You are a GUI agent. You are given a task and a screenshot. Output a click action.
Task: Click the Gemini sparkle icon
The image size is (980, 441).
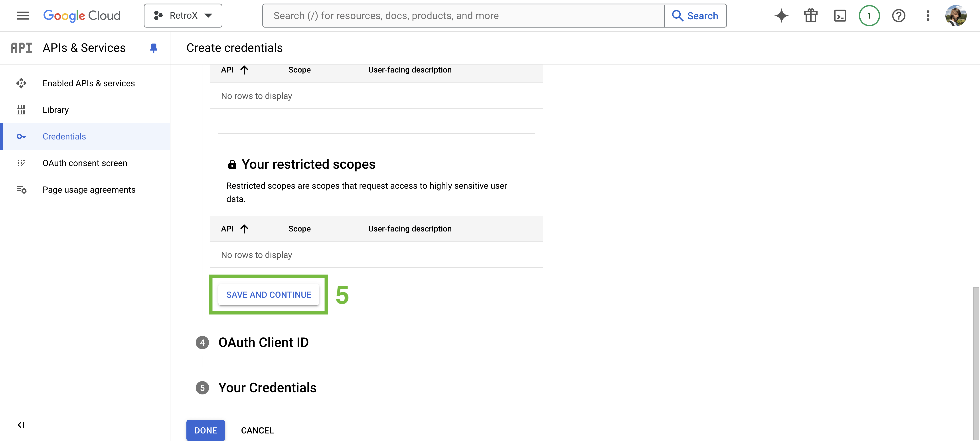[x=781, y=16]
